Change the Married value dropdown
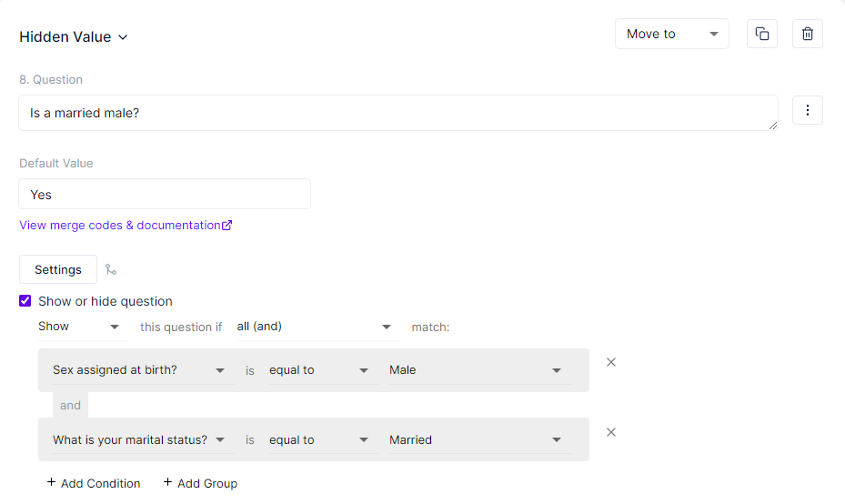This screenshot has width=845, height=504. click(476, 440)
